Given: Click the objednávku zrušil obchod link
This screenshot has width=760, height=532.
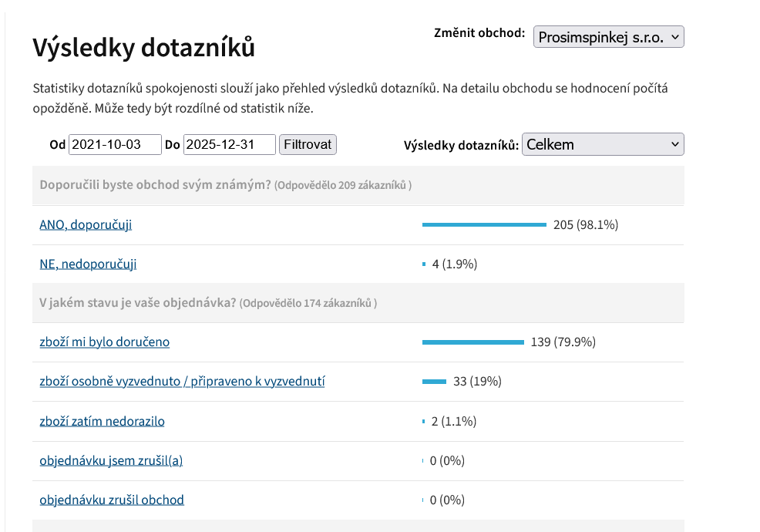Looking at the screenshot, I should click(x=112, y=500).
